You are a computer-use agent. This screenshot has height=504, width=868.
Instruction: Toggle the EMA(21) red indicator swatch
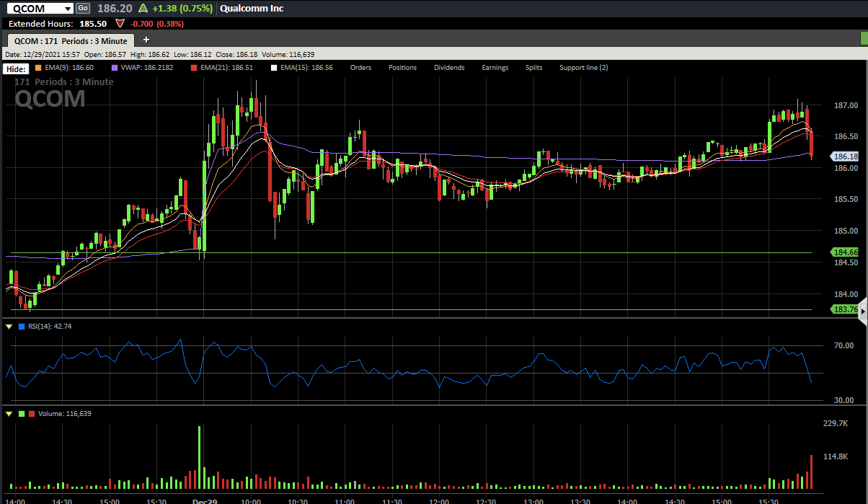coord(194,68)
